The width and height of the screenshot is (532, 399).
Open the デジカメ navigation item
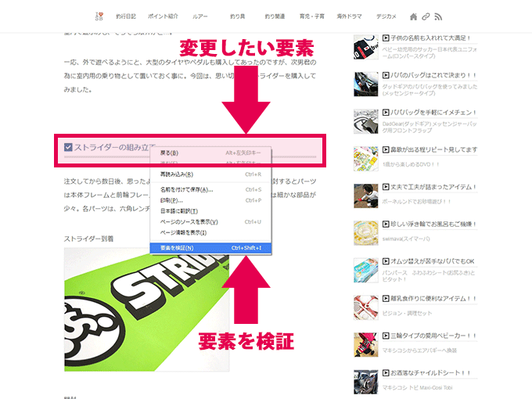[x=386, y=16]
